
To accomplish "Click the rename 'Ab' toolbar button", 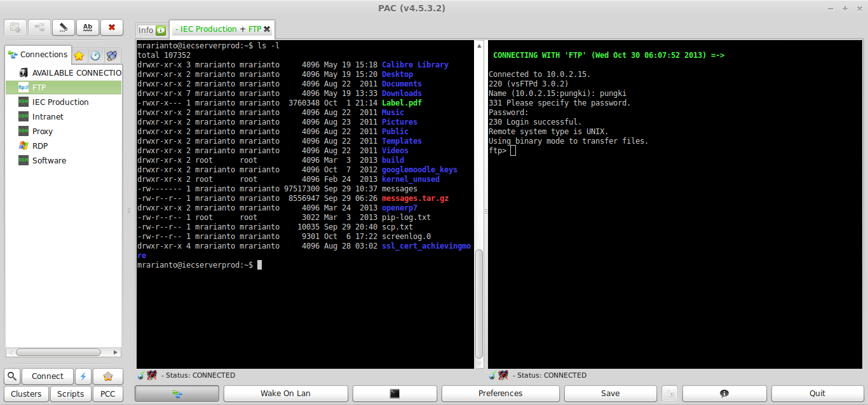I will point(88,27).
